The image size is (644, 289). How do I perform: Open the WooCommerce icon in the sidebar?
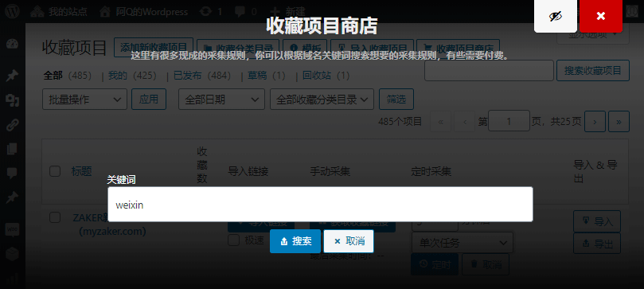pos(12,229)
